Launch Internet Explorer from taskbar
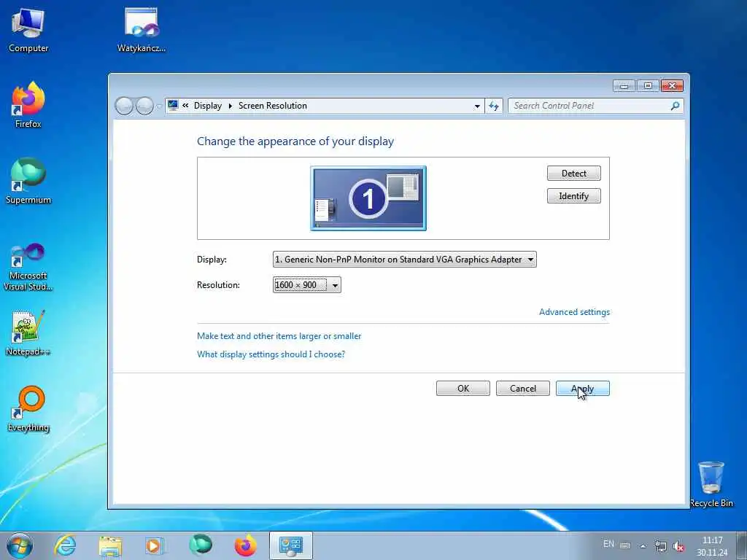Image resolution: width=747 pixels, height=560 pixels. (65, 545)
